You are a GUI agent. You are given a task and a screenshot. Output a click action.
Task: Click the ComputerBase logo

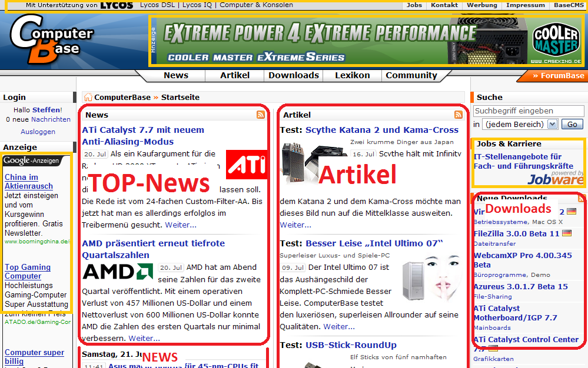pyautogui.click(x=52, y=39)
